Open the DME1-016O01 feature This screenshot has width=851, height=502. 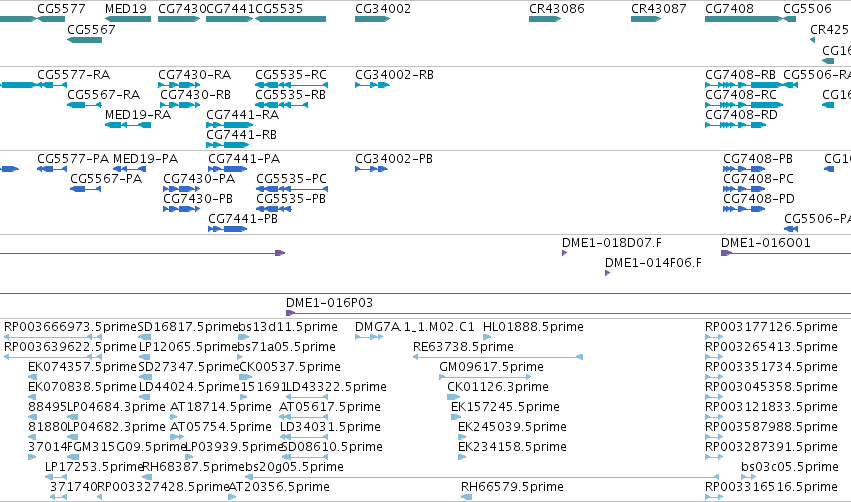tap(786, 253)
